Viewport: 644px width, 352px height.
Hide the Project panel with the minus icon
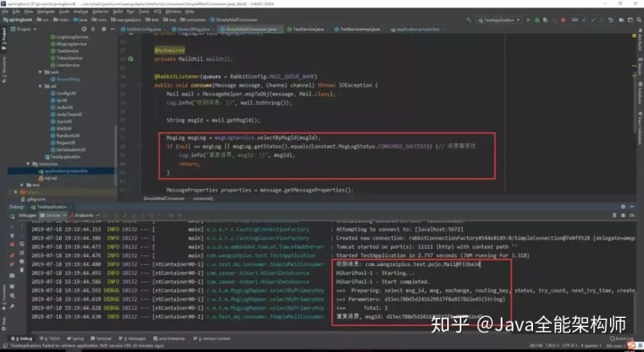pyautogui.click(x=112, y=30)
